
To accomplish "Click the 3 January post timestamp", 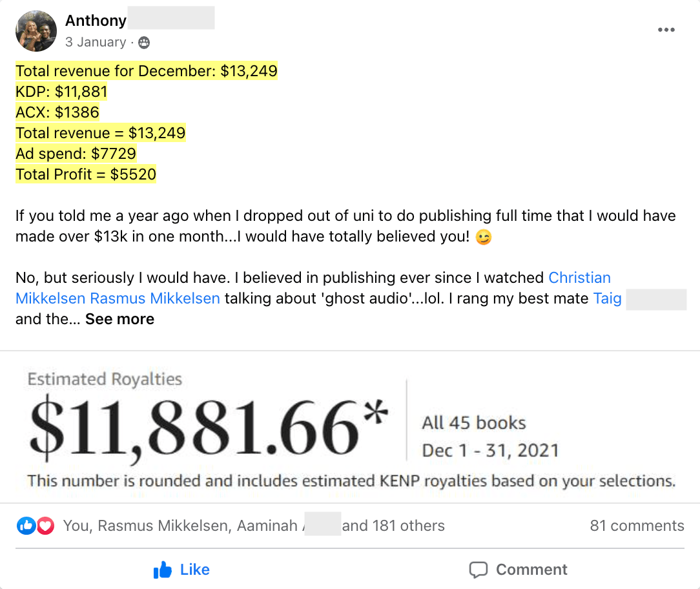I will coord(96,43).
